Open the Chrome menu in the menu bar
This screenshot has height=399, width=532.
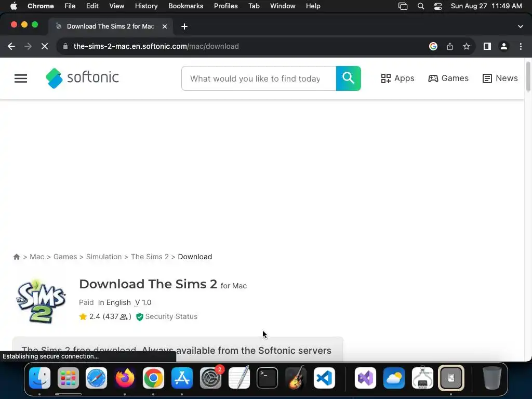(41, 6)
